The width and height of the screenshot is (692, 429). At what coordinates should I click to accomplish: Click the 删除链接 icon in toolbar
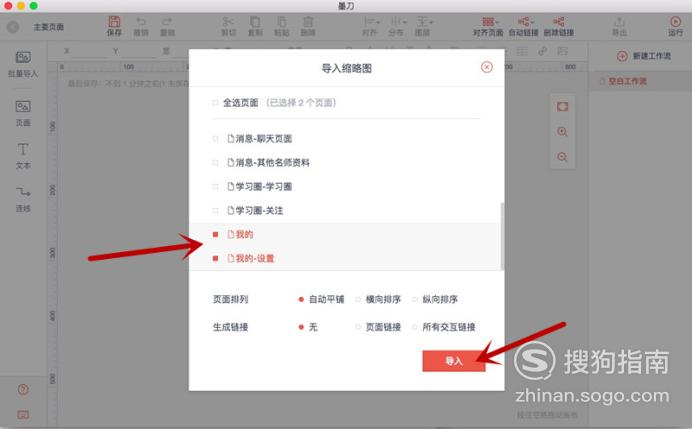pyautogui.click(x=559, y=22)
